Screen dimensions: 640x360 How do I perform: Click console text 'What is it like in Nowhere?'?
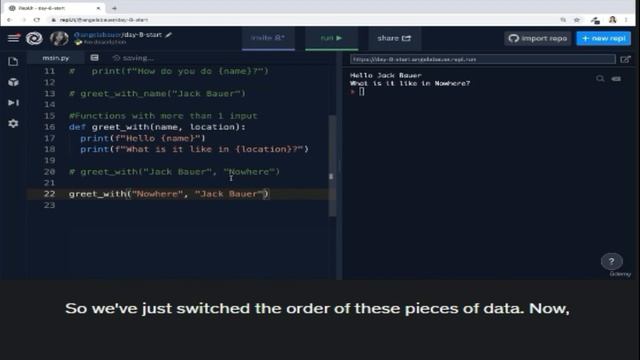pyautogui.click(x=410, y=83)
